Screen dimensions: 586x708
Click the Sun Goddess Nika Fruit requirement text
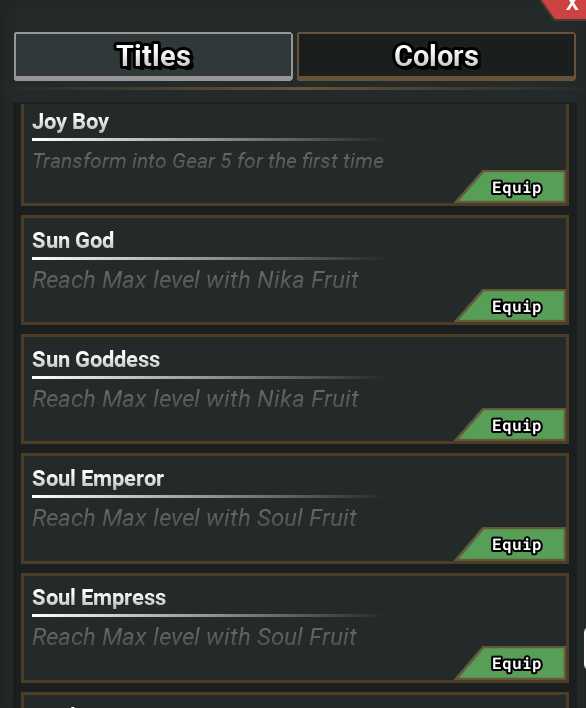point(195,399)
